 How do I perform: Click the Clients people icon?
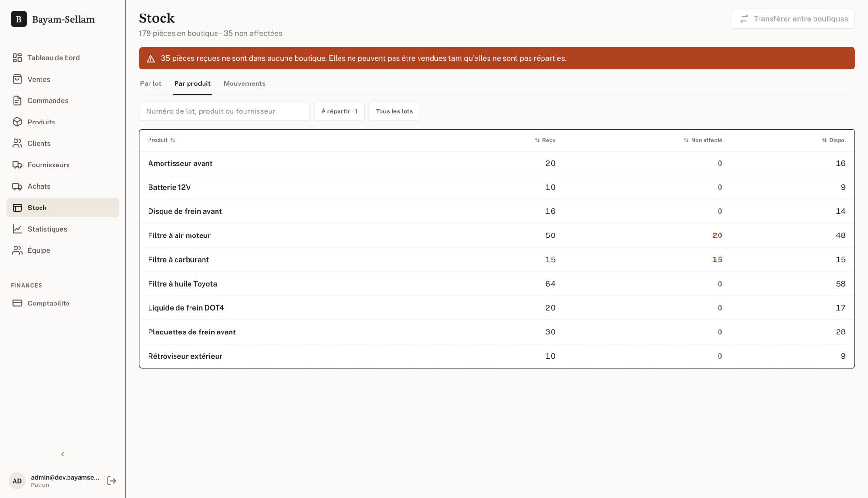coord(17,143)
